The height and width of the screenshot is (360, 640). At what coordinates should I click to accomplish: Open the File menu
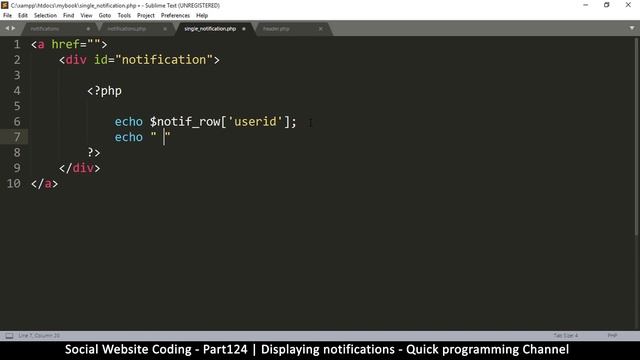(7, 16)
